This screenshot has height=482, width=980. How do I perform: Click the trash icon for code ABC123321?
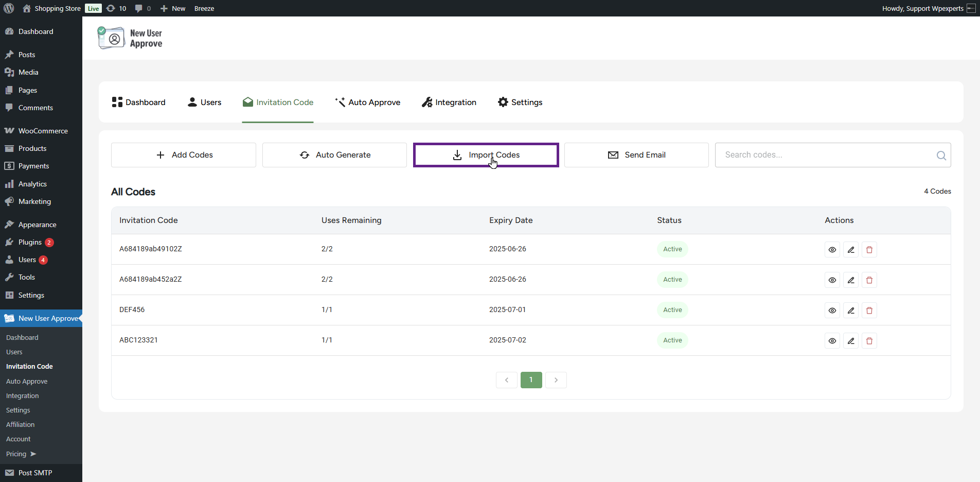tap(869, 341)
